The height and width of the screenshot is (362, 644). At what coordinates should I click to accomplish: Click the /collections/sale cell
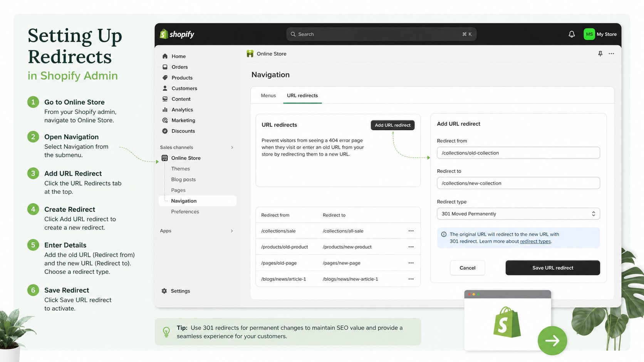[x=278, y=231]
